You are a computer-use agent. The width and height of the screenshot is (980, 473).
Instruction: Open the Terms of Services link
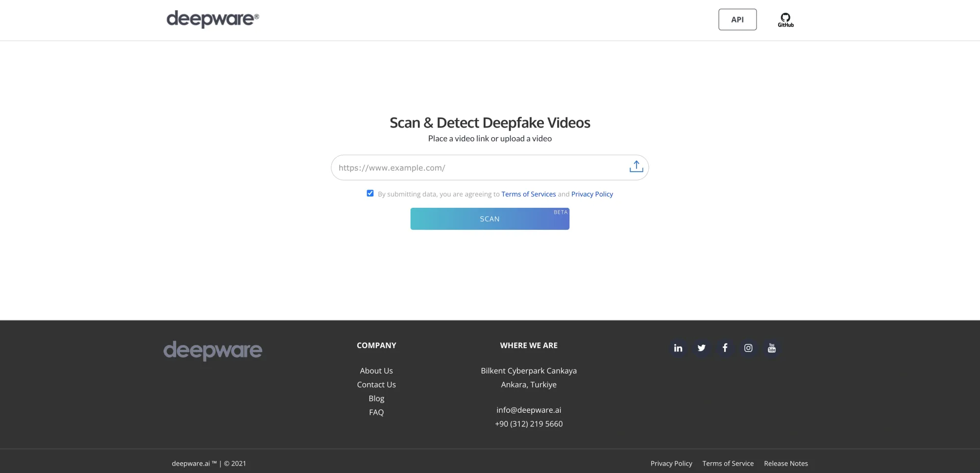click(529, 194)
